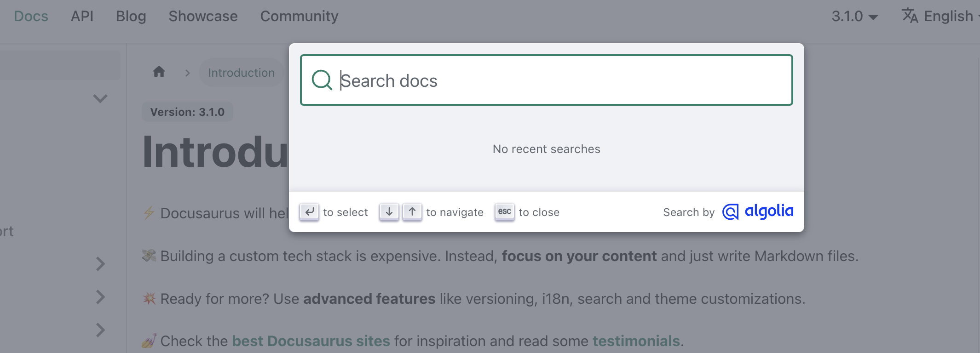Click the esc key icon

pyautogui.click(x=505, y=212)
